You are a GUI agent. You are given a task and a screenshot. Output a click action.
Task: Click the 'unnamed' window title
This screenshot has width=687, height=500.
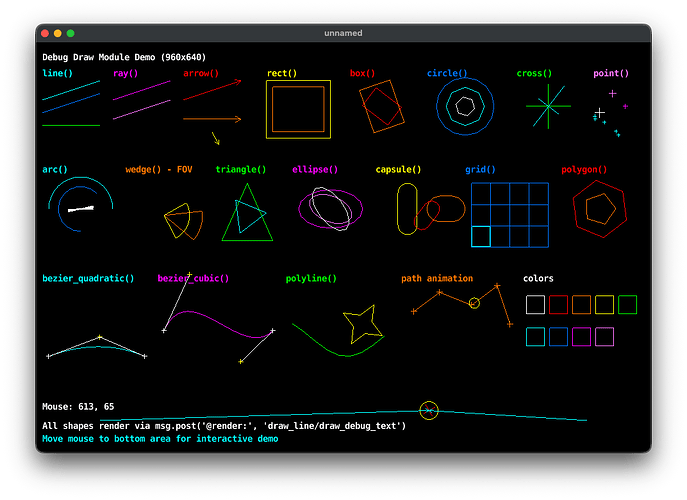[343, 33]
